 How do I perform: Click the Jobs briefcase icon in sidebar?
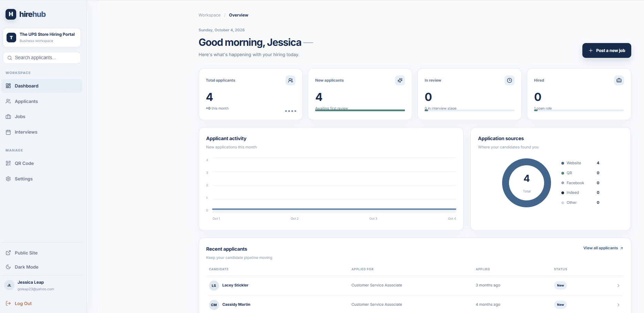point(8,116)
